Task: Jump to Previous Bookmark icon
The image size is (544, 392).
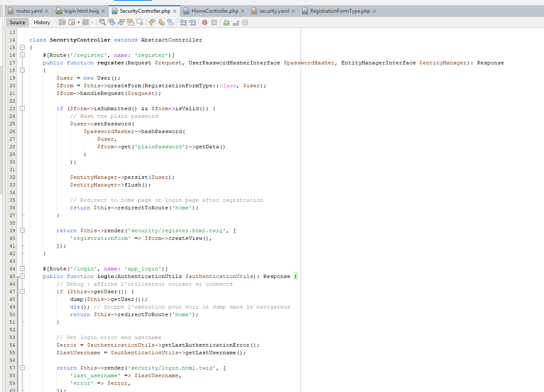Action: [152, 22]
